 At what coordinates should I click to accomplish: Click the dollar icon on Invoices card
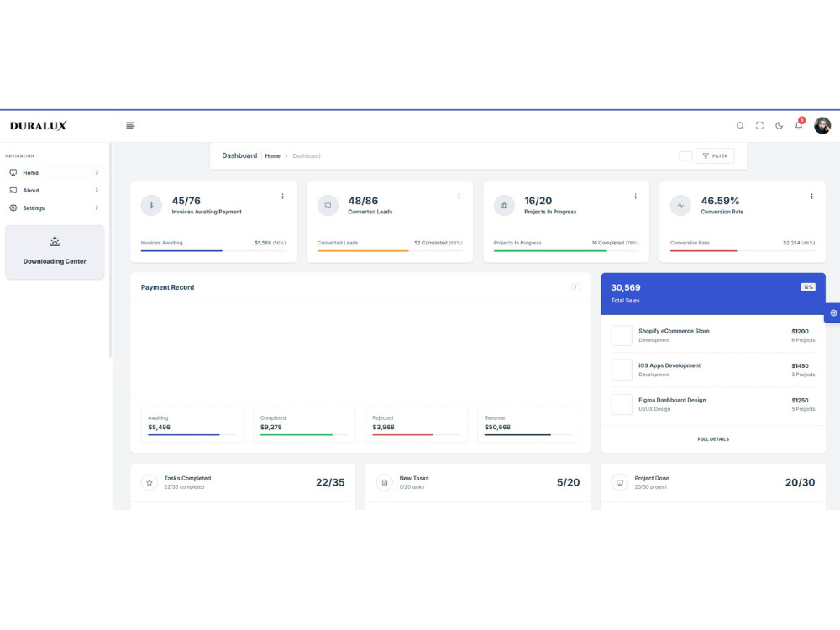(x=151, y=206)
